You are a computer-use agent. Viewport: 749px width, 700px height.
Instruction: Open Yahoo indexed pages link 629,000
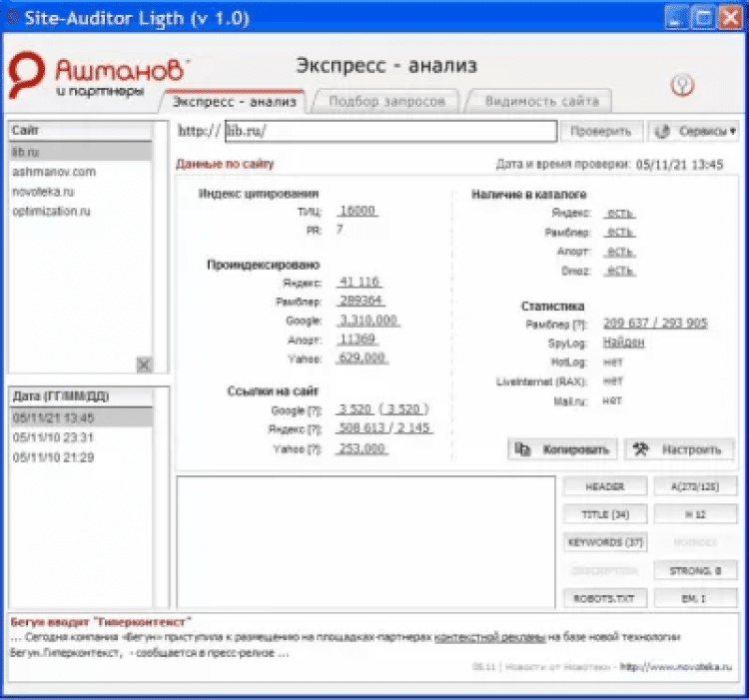click(363, 358)
